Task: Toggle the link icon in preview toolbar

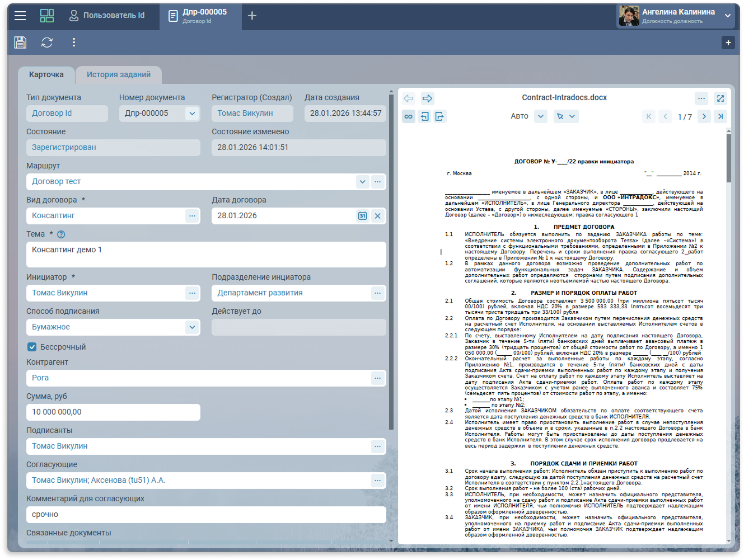Action: [x=409, y=116]
